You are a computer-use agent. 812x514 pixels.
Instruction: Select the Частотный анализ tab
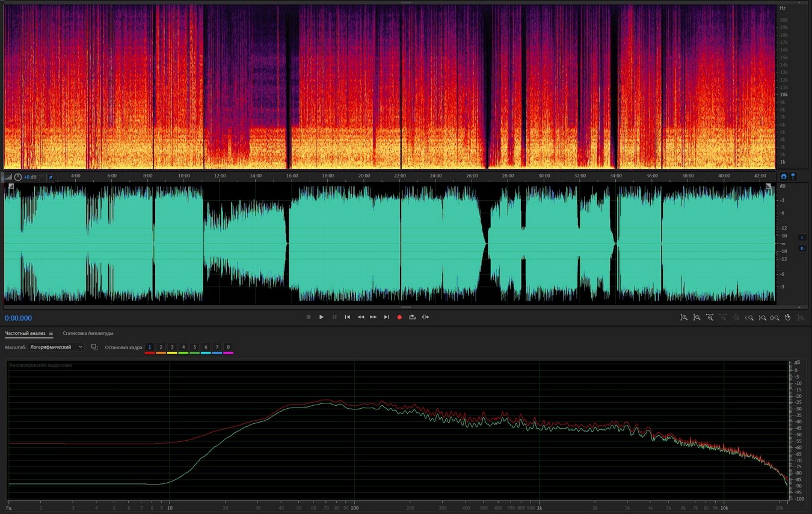click(x=25, y=333)
